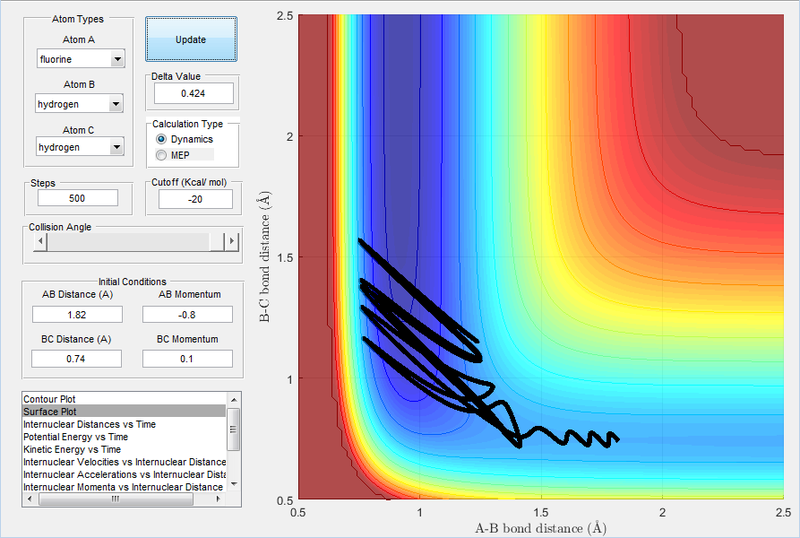Open the Atom C hydrogen dropdown
The height and width of the screenshot is (538, 800).
tap(80, 147)
